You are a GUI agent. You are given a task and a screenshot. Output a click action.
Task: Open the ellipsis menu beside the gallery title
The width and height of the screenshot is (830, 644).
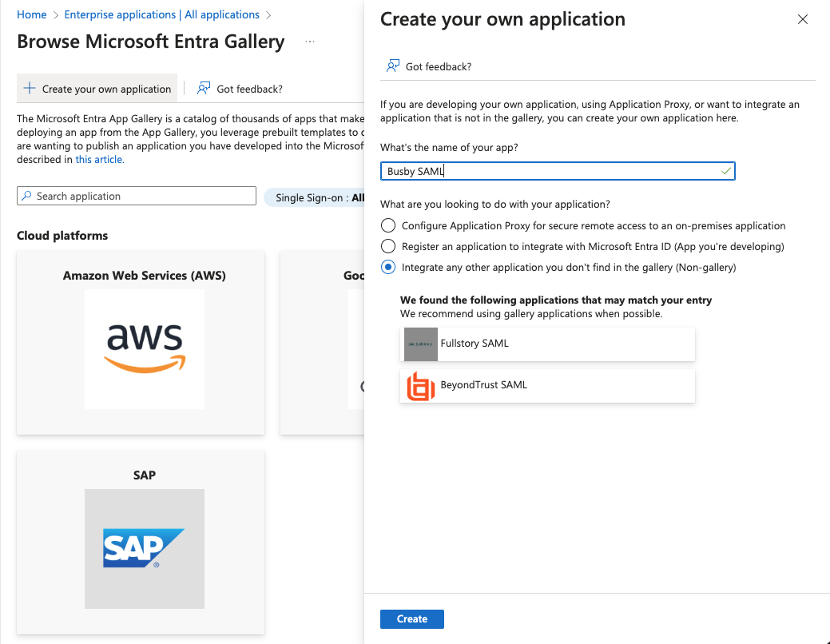pos(310,42)
